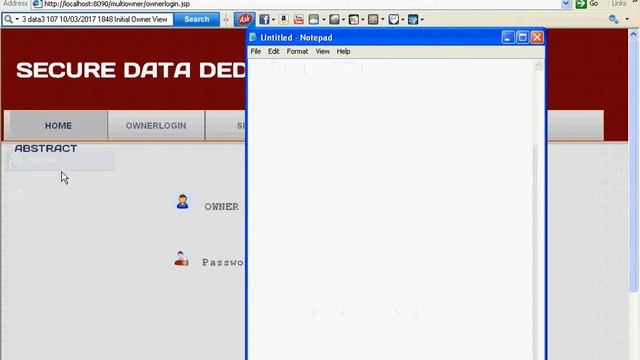Viewport: 640px width, 360px height.
Task: Click the Ask toolbar logo button
Action: pos(244,19)
